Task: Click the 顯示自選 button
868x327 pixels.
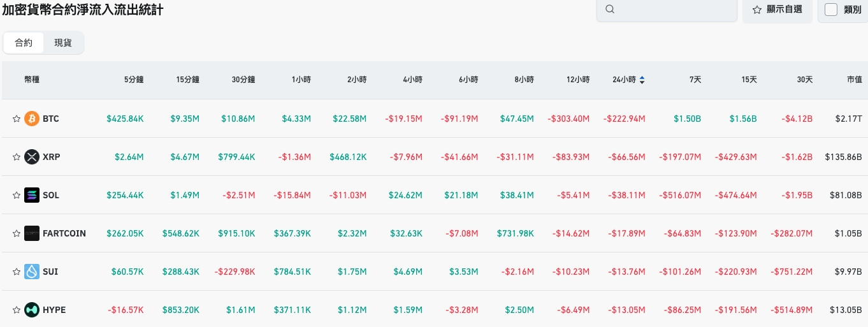Action: click(777, 10)
